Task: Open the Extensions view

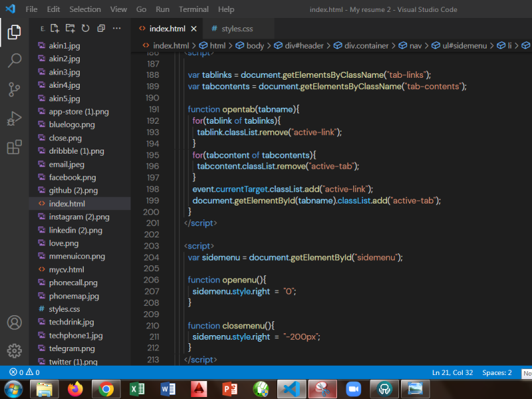Action: click(x=14, y=147)
